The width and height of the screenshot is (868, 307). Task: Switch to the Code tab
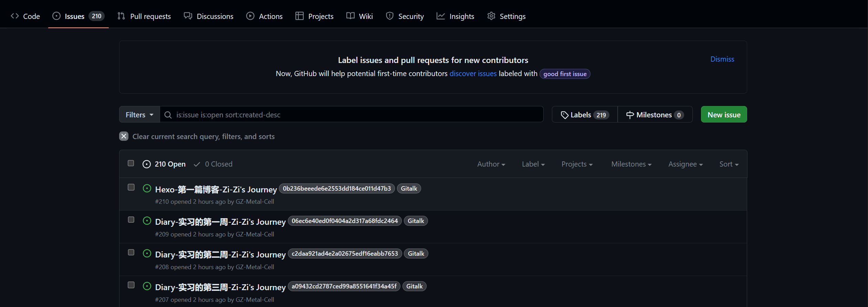[x=25, y=16]
